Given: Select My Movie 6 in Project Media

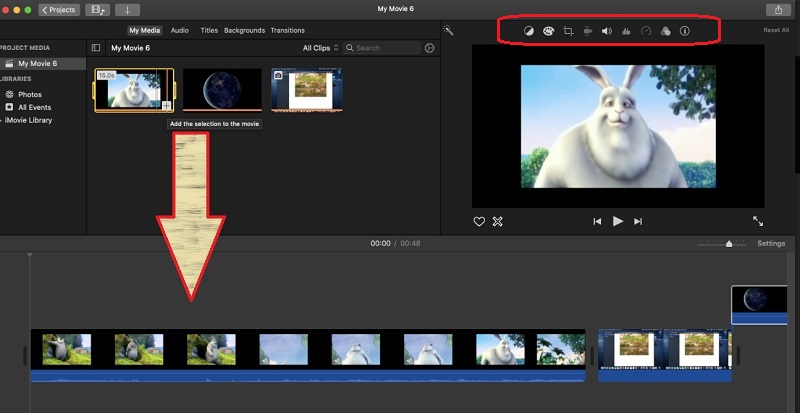Looking at the screenshot, I should coord(43,64).
